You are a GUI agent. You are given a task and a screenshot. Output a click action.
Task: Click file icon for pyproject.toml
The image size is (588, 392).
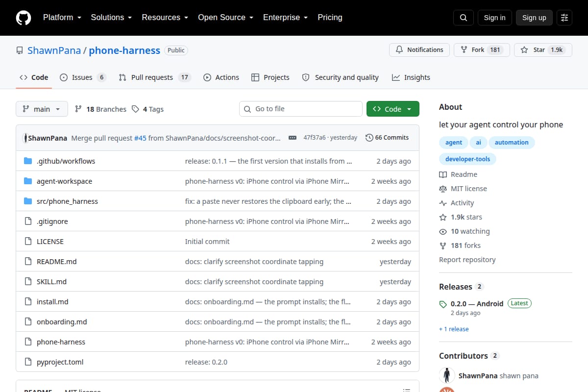(x=28, y=362)
